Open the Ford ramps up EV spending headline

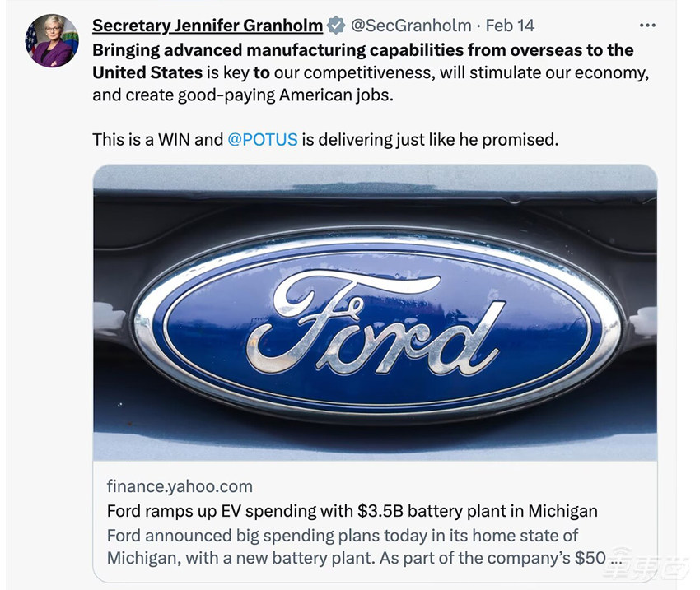point(352,511)
